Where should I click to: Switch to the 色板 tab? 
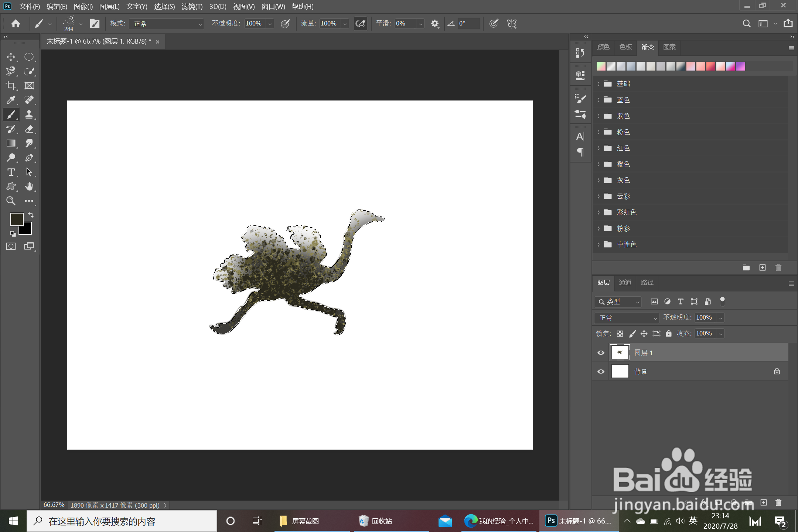point(625,47)
